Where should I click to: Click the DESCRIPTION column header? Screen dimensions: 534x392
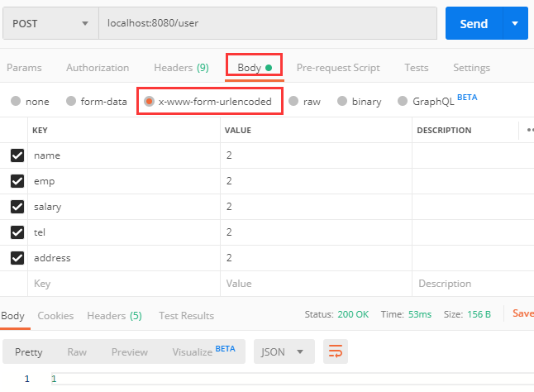pyautogui.click(x=444, y=130)
